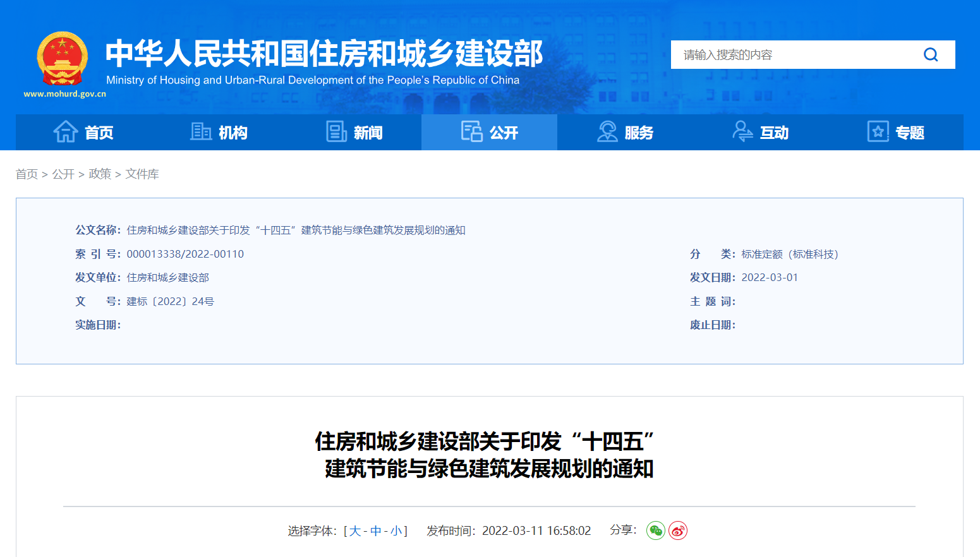Click the 互动 interaction icon

(x=743, y=132)
